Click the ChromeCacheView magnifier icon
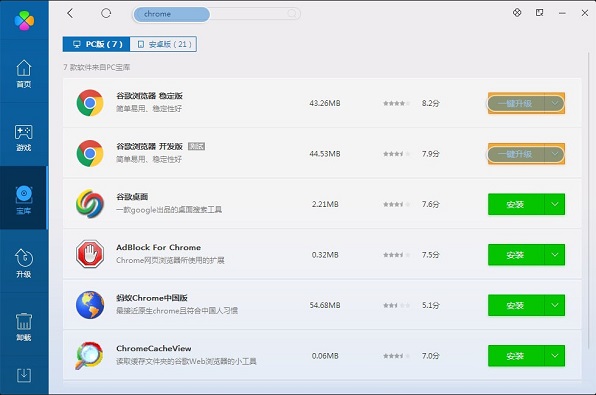 [x=89, y=355]
